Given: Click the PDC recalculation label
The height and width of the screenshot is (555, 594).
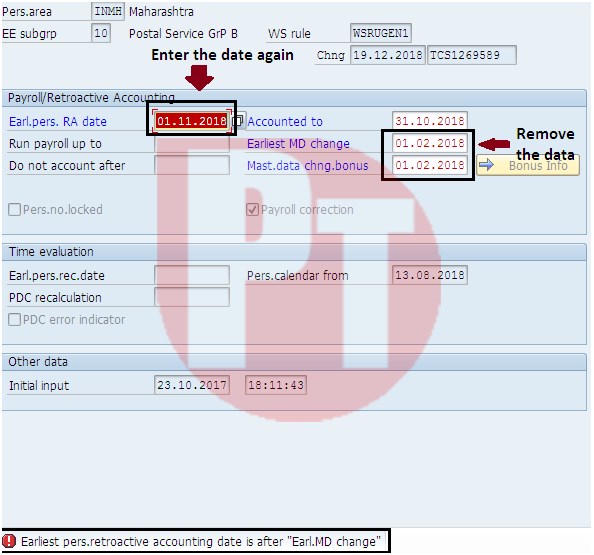Looking at the screenshot, I should click(55, 297).
